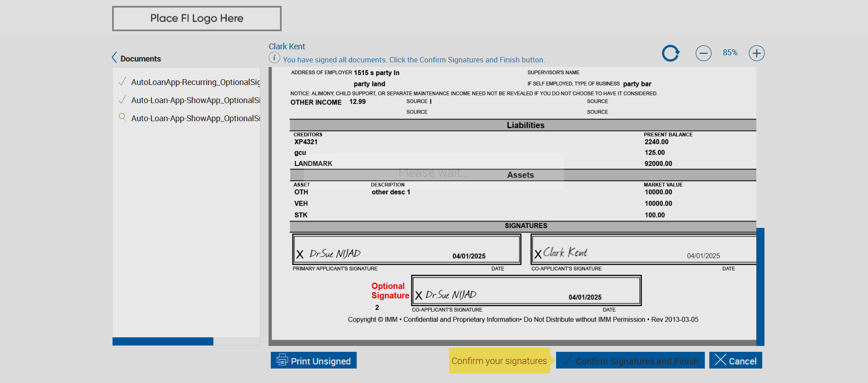868x383 pixels.
Task: Click the Clark Kent name text
Action: pos(287,47)
